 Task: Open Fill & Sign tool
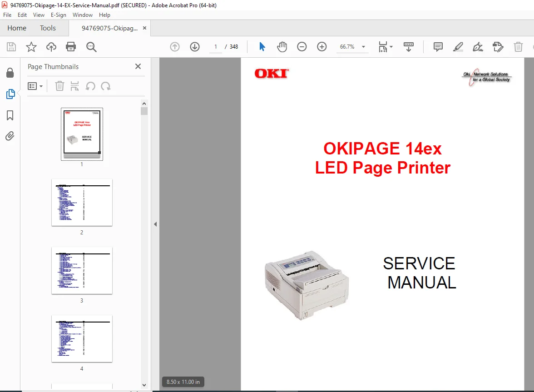point(478,47)
